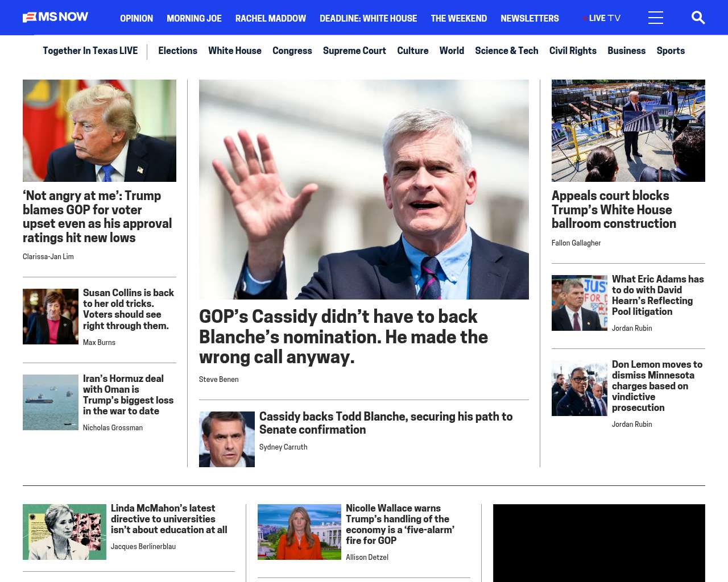View author Allison Detzel

click(x=367, y=558)
